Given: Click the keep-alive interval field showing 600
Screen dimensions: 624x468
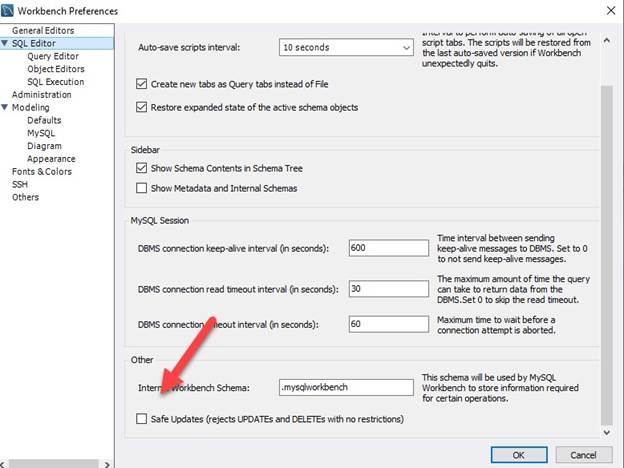Looking at the screenshot, I should 388,248.
